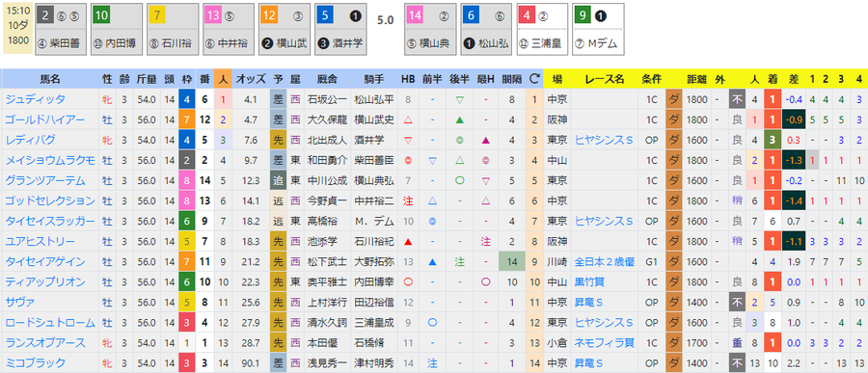The image size is (868, 373).
Task: Click the green triangle 後半 mark for ゴールドハイアー
Action: [x=459, y=120]
